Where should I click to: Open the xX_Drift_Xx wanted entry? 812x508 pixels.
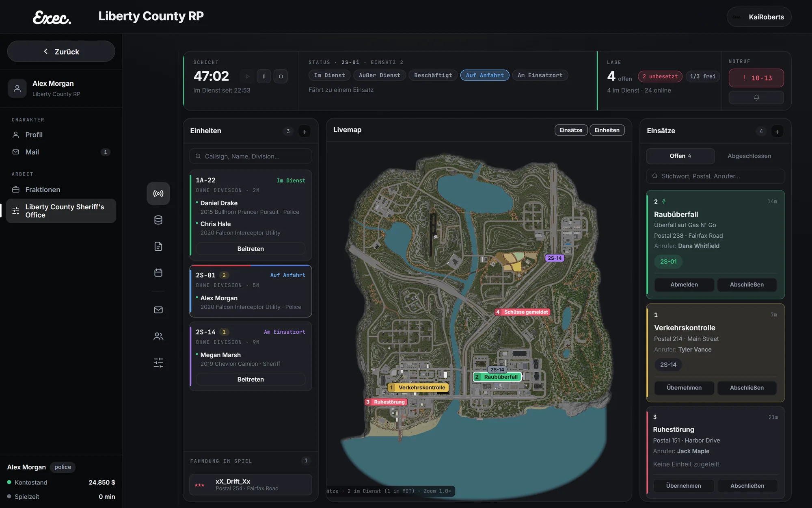click(251, 484)
